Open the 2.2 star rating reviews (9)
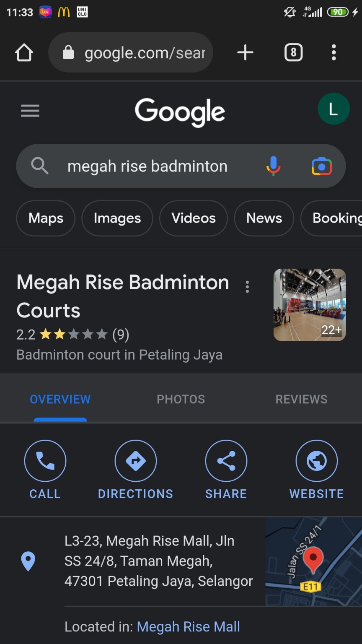Image resolution: width=362 pixels, height=644 pixels. click(73, 334)
